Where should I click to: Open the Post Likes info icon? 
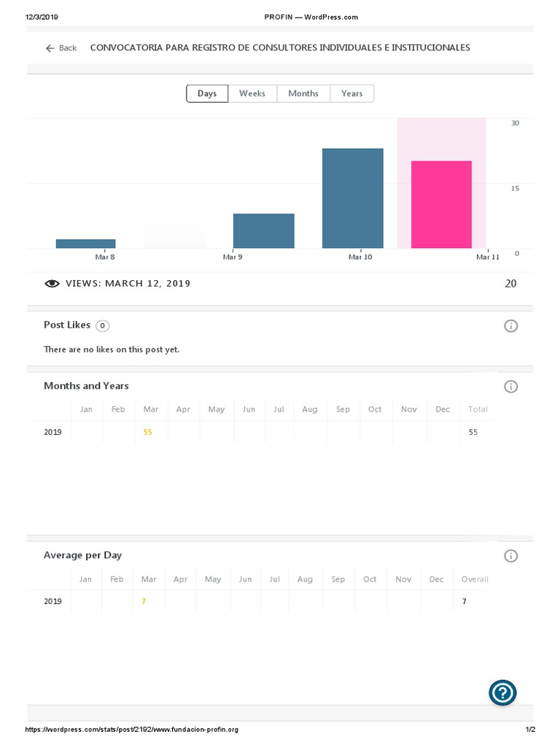510,326
